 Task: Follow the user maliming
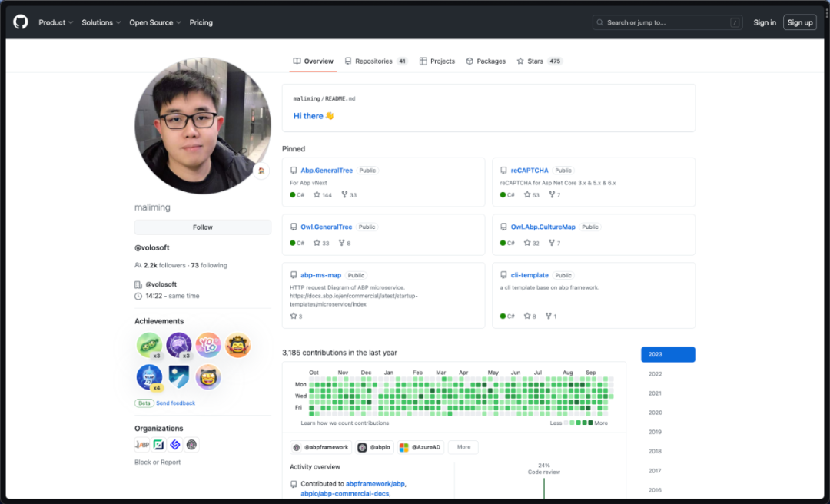point(203,227)
